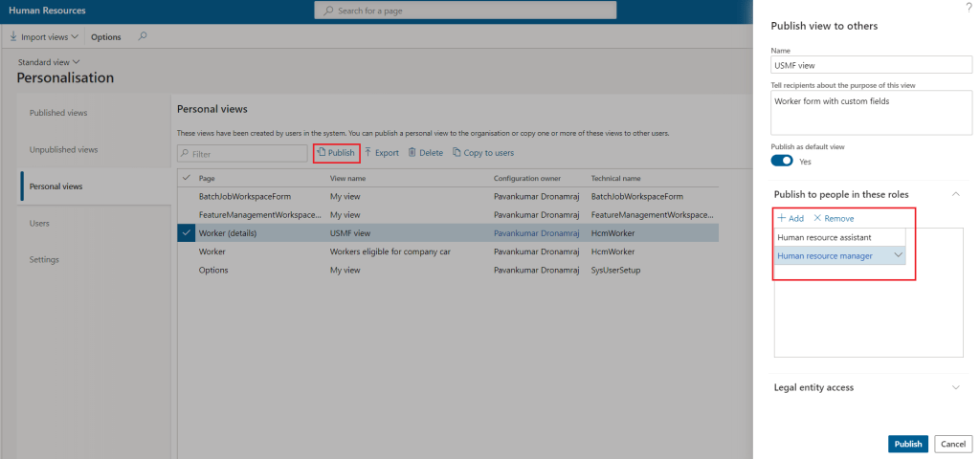Image resolution: width=980 pixels, height=459 pixels.
Task: Toggle the select-all checkmark in the grid header
Action: coord(186,178)
